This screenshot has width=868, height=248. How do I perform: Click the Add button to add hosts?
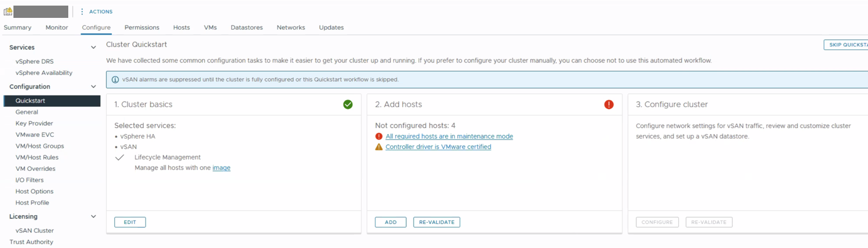391,222
